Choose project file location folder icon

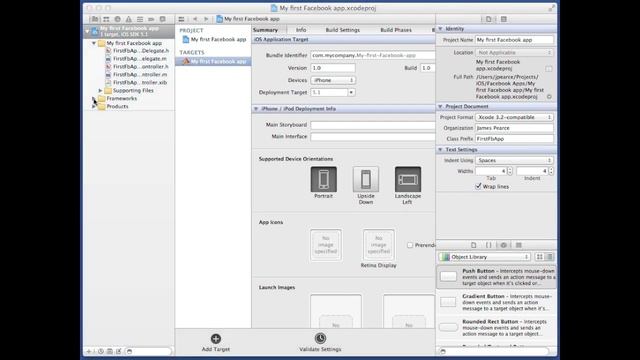pyautogui.click(x=549, y=69)
